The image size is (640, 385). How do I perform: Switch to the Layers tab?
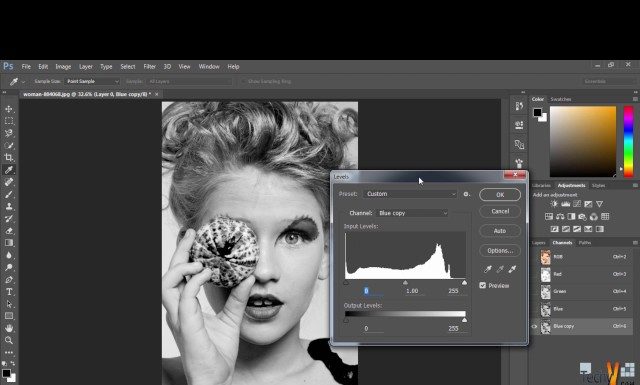pyautogui.click(x=538, y=243)
